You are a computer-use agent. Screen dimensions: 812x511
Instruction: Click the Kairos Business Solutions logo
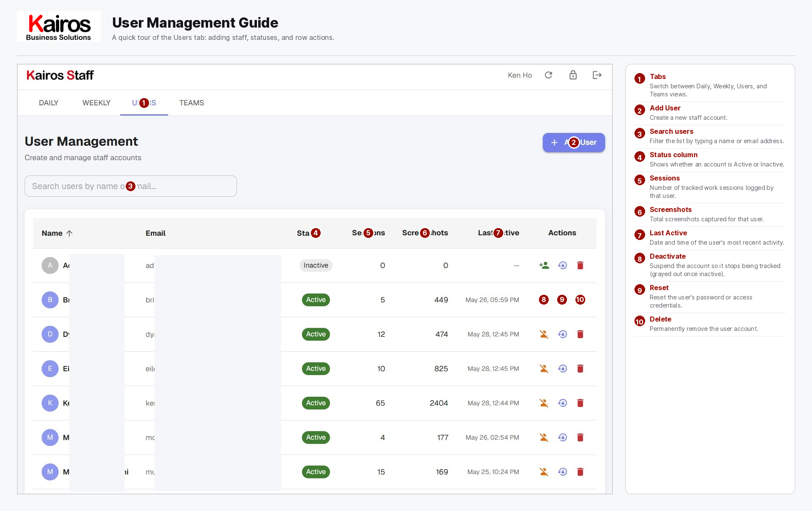point(59,26)
